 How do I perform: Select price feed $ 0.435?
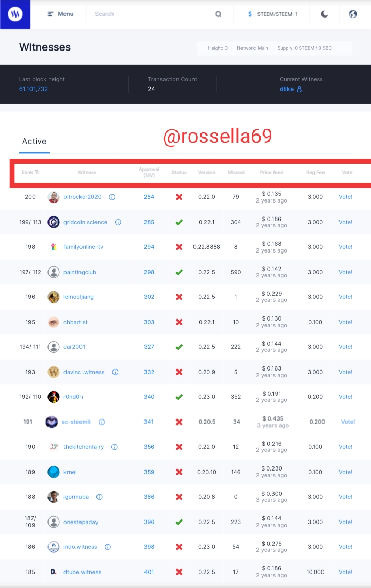[x=273, y=418]
